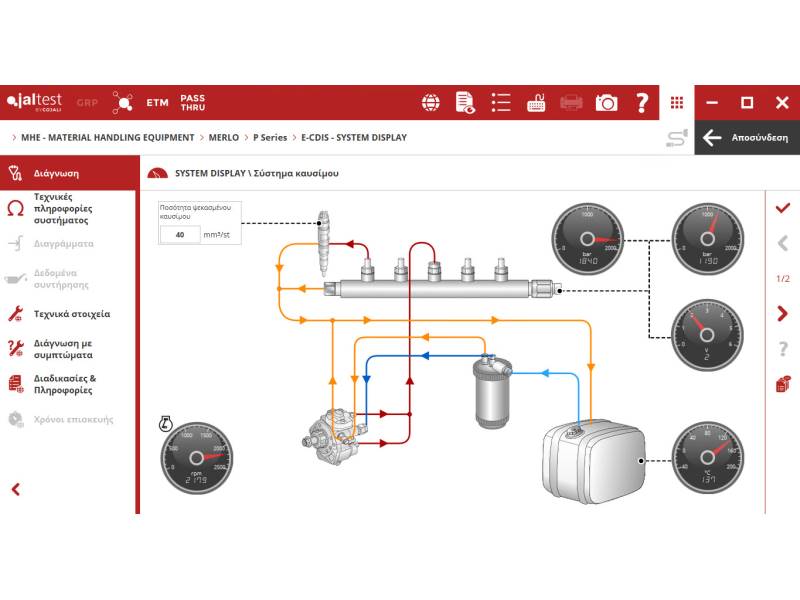Click the globe web icon in the toolbar
Viewport: 800px width, 600px height.
pyautogui.click(x=431, y=102)
